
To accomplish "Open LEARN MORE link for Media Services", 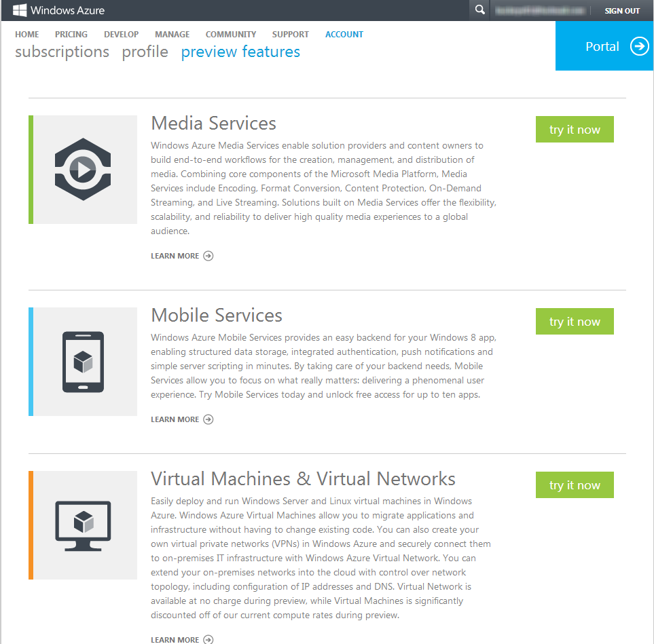I will (175, 256).
